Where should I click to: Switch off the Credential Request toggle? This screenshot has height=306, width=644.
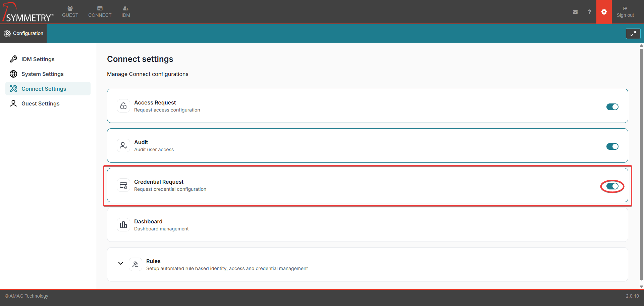[612, 186]
